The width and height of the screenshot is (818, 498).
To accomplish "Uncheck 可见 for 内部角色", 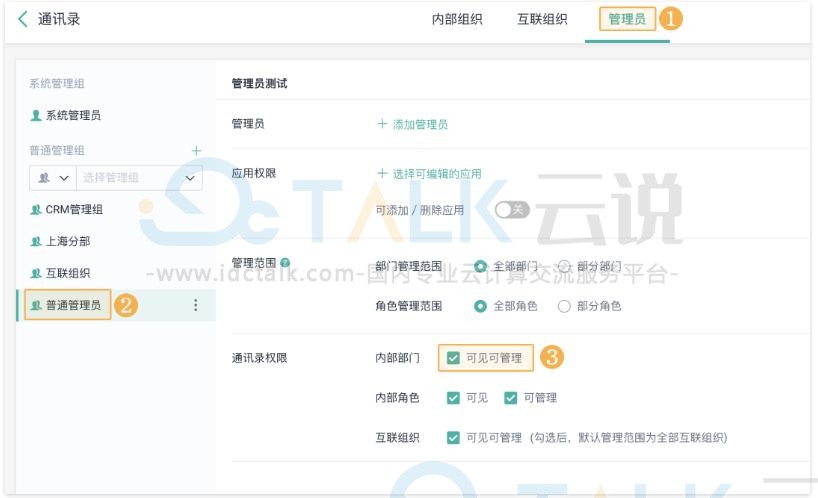I will [x=453, y=398].
